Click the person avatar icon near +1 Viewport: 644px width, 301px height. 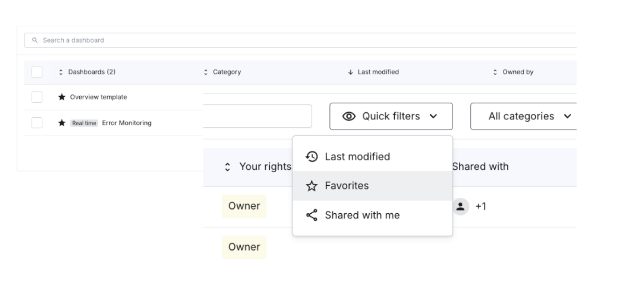(x=461, y=206)
